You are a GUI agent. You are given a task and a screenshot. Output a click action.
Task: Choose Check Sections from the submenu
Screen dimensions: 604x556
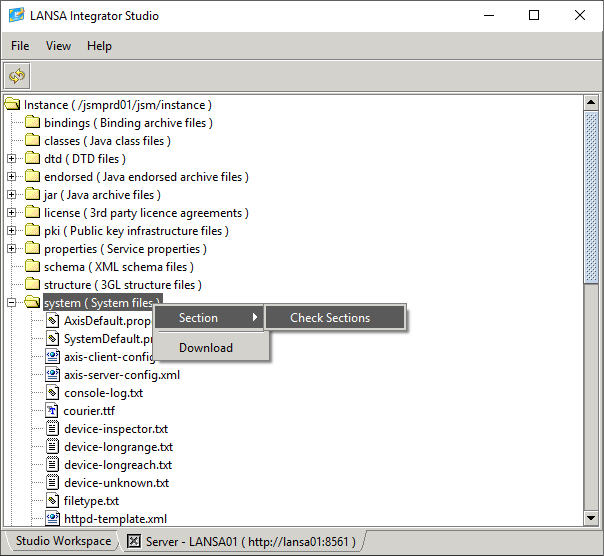coord(330,318)
